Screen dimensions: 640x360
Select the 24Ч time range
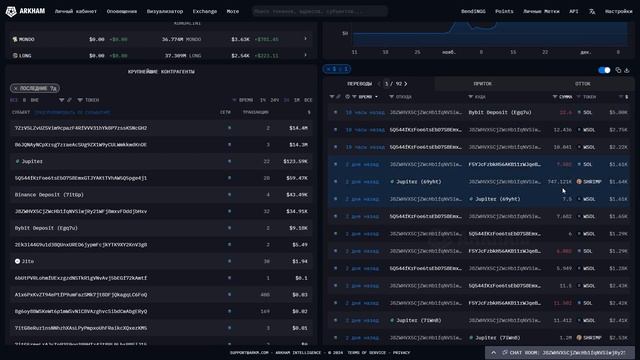(275, 100)
